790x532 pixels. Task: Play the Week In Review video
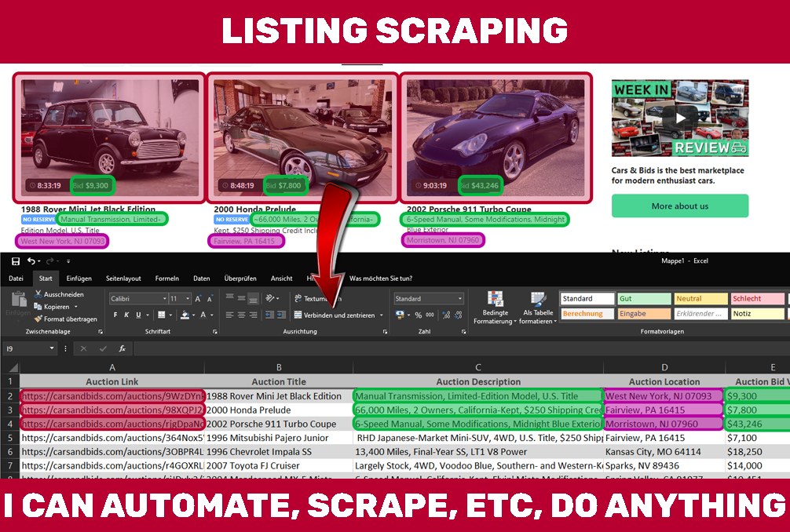680,116
